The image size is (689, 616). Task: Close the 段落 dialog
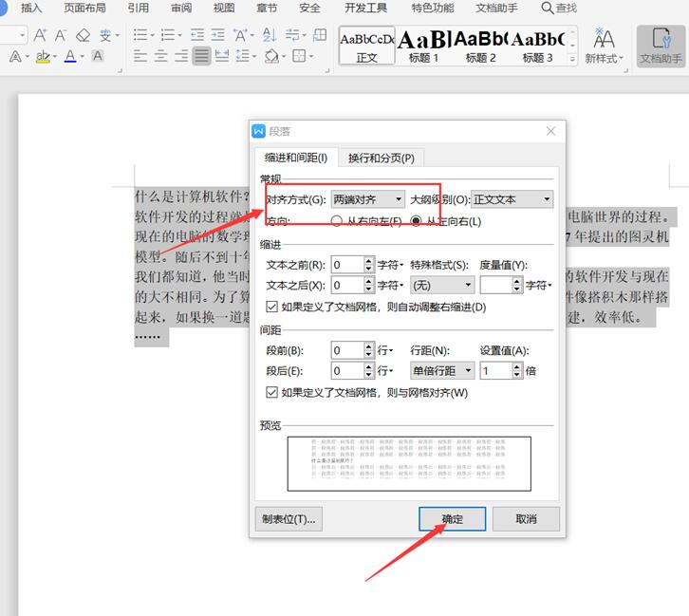point(550,131)
